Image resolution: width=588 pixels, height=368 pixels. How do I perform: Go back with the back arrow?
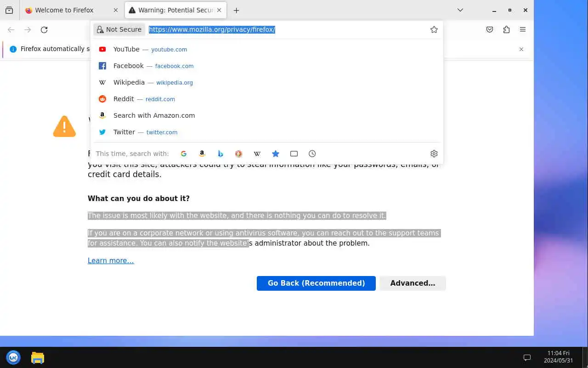point(11,29)
